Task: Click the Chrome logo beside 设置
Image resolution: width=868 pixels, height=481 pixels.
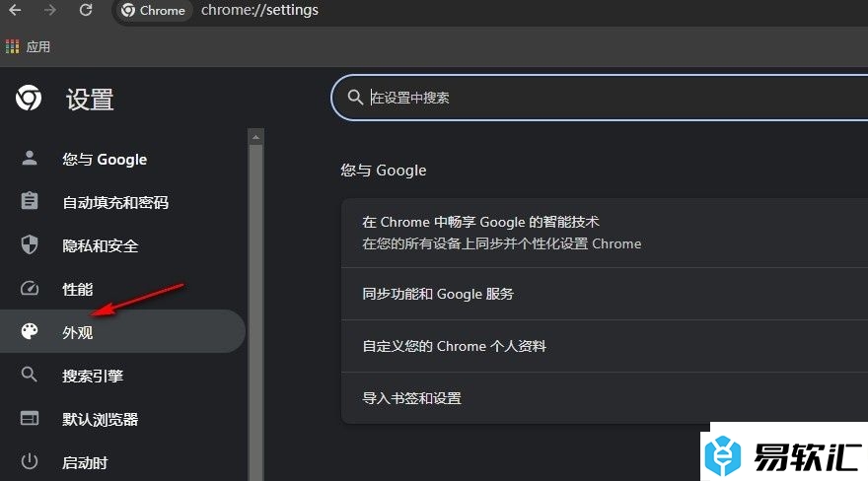Action: tap(29, 98)
